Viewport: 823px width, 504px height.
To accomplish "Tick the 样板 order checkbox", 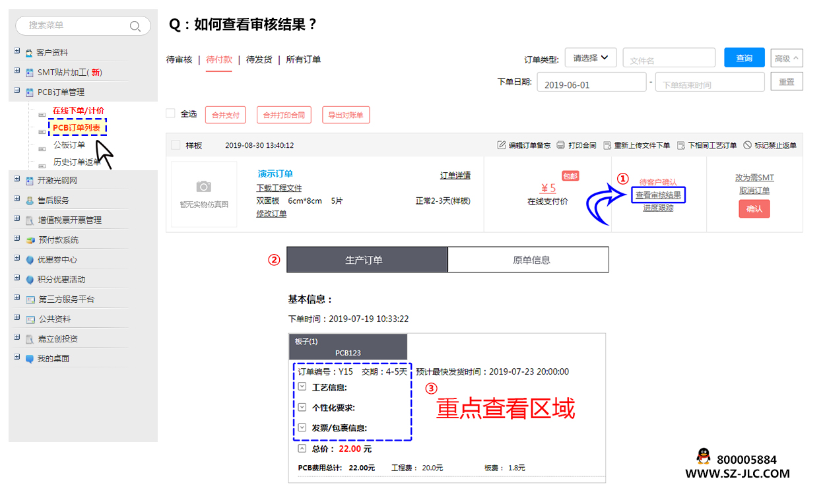I will [176, 145].
